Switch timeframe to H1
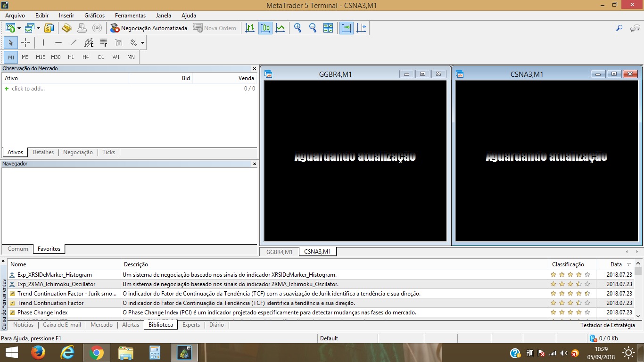Image resolution: width=644 pixels, height=362 pixels. coord(71,57)
